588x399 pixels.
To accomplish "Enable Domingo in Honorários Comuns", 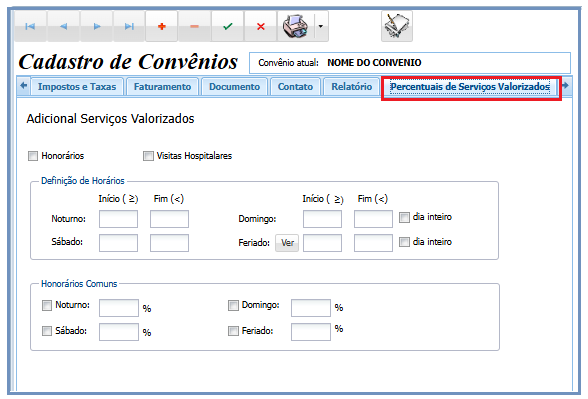I will click(x=233, y=305).
